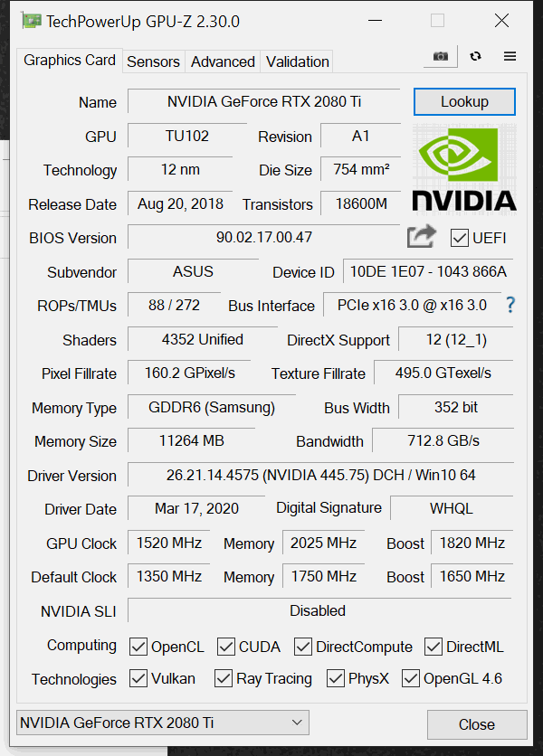The height and width of the screenshot is (756, 543).
Task: Click the Transistors field 18600M
Action: [x=360, y=203]
